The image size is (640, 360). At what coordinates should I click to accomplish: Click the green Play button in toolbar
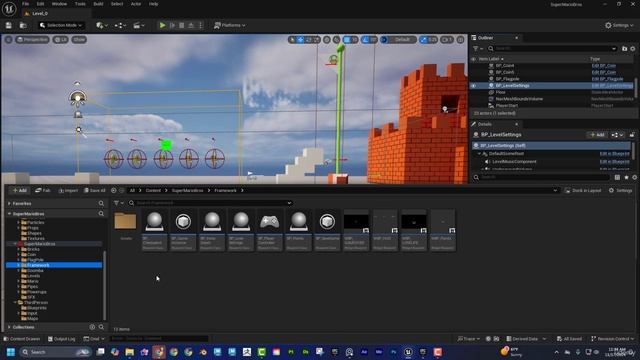coord(162,25)
